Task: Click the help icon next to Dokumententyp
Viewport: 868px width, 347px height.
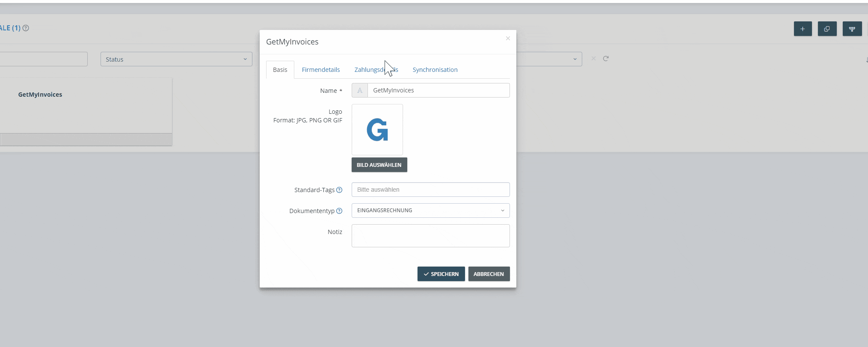Action: [x=339, y=211]
